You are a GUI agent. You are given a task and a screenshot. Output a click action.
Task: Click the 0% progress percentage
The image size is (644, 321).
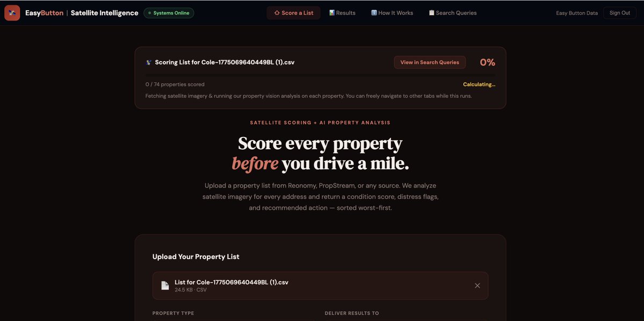coord(488,62)
